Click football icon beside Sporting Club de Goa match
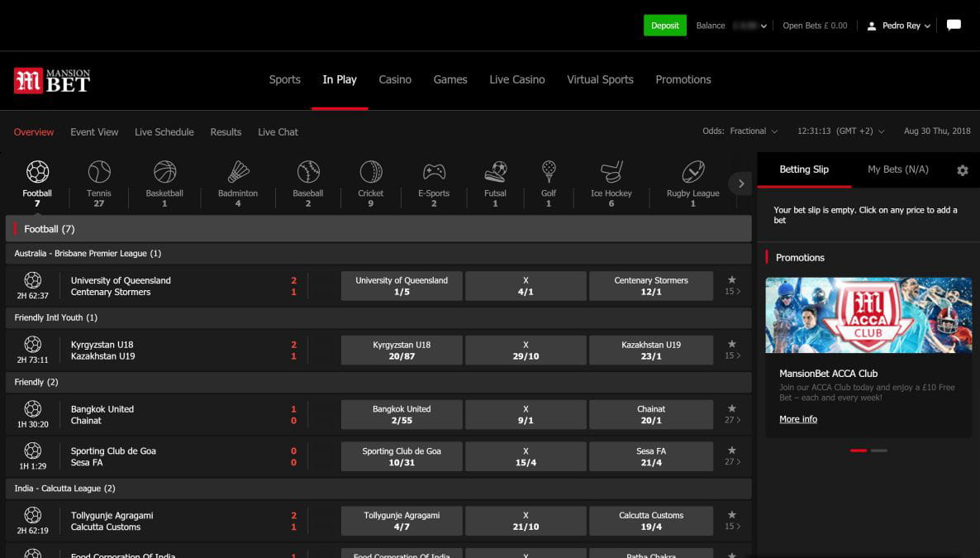 click(32, 451)
